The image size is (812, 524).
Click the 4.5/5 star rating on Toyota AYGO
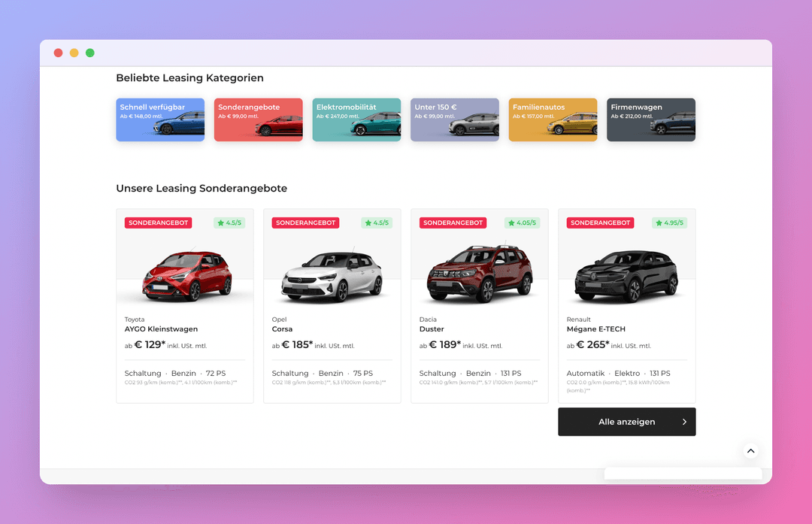coord(229,223)
